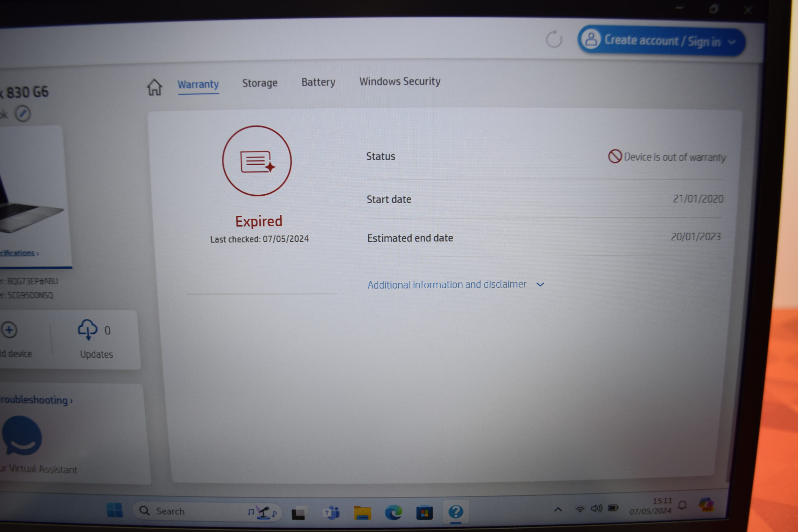Click the Virtual Assistant label

(39, 470)
